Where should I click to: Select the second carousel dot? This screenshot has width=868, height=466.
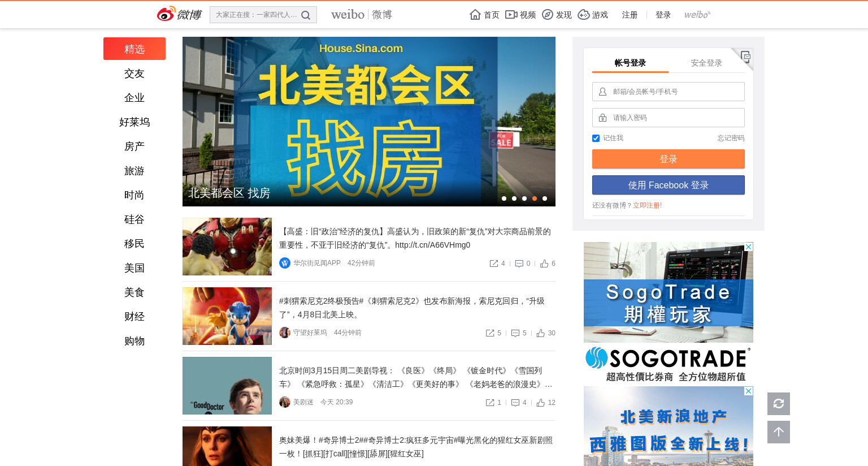[514, 199]
